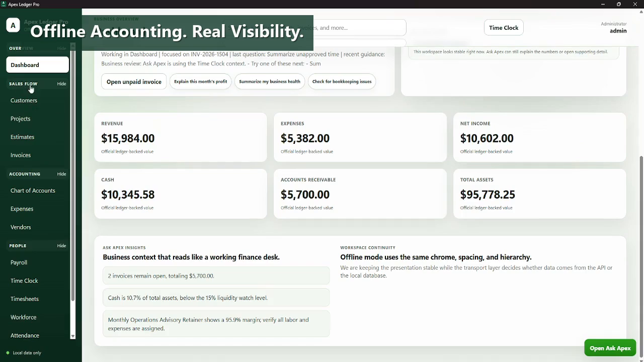Image resolution: width=644 pixels, height=362 pixels.
Task: Go to Vendors page
Action: click(38, 227)
